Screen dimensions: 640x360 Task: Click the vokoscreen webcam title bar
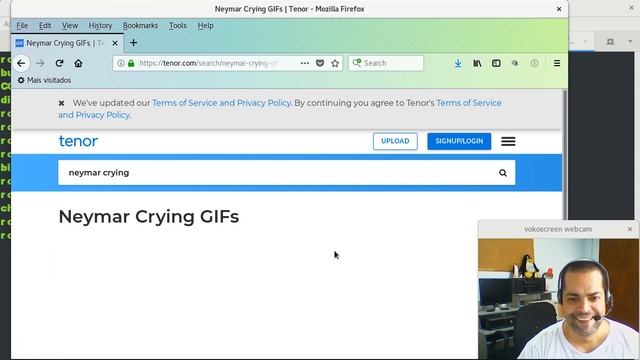pos(558,229)
